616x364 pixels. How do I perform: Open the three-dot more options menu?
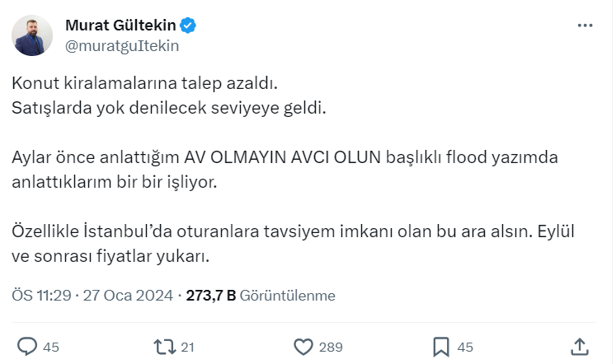pyautogui.click(x=585, y=26)
